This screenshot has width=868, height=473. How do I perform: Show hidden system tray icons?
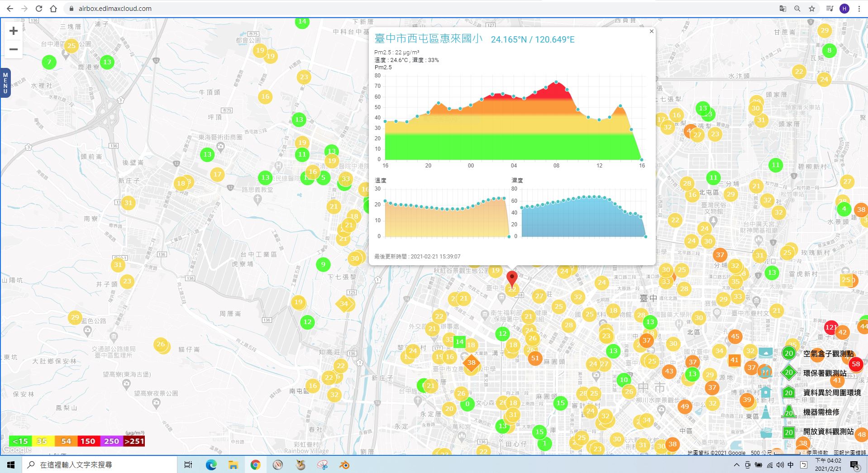(736, 465)
